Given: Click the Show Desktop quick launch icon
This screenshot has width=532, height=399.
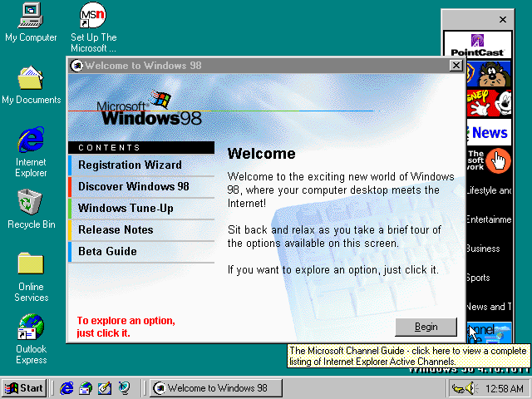Looking at the screenshot, I should (105, 388).
